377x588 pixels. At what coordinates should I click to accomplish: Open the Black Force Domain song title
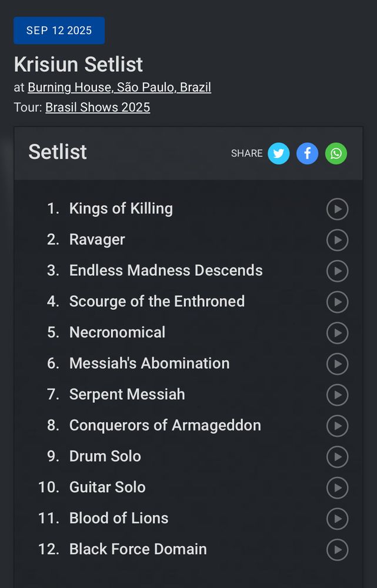click(x=138, y=549)
